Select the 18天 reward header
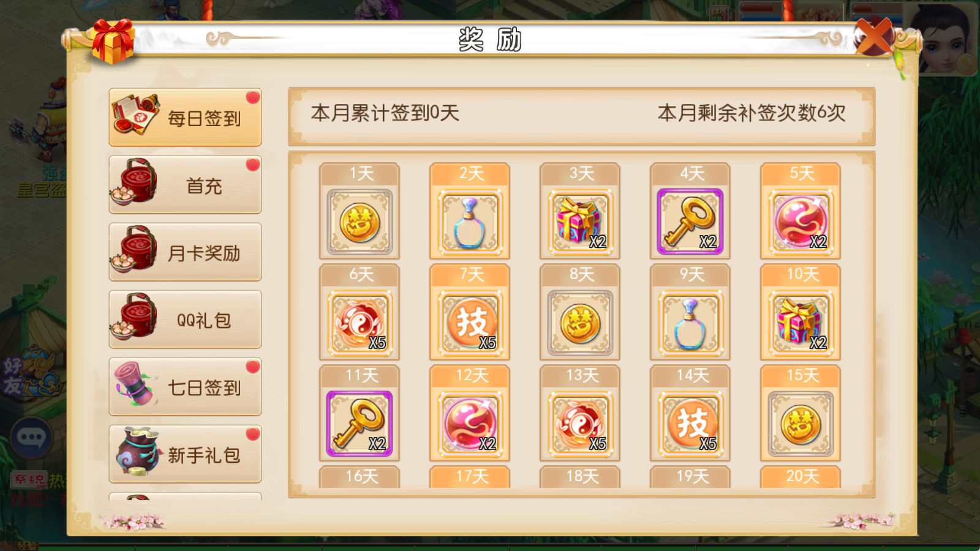 click(x=580, y=477)
